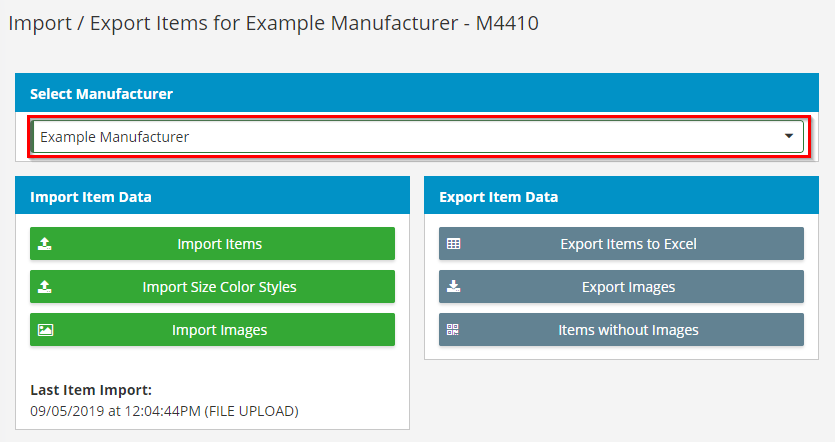Click the 09/05/2019 last import timestamp
The image size is (835, 442).
[164, 410]
